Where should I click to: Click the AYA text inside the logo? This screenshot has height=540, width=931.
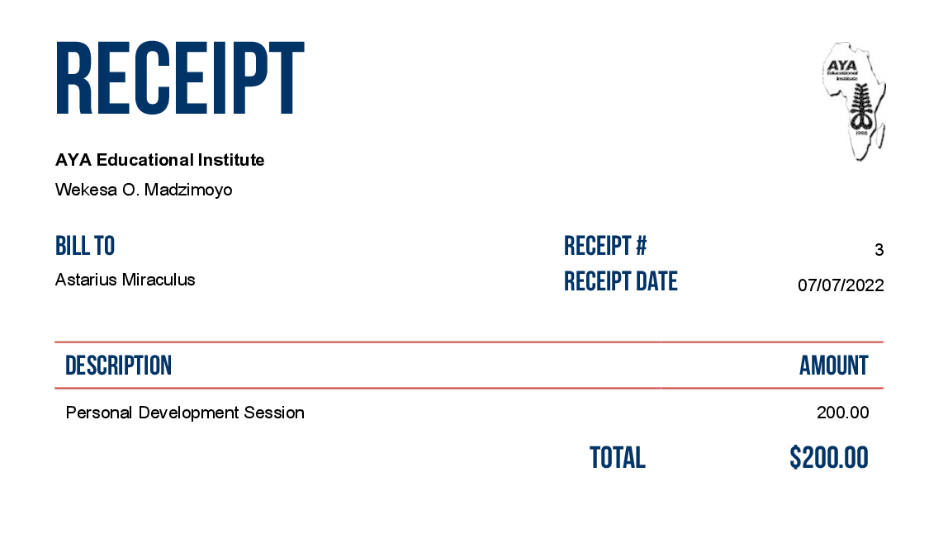[842, 66]
